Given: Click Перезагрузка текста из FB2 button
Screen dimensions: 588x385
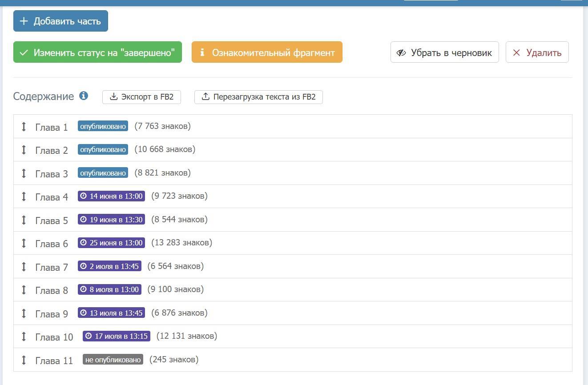Looking at the screenshot, I should [258, 97].
